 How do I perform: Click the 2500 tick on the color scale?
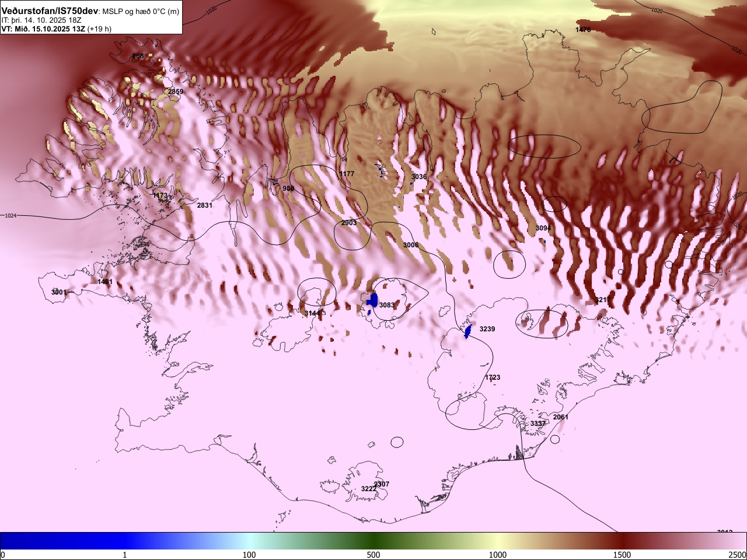pos(738,554)
